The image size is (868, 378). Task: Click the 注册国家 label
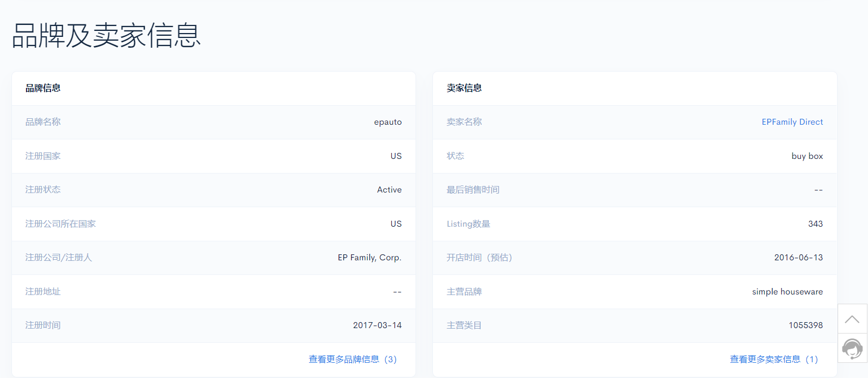pos(43,156)
